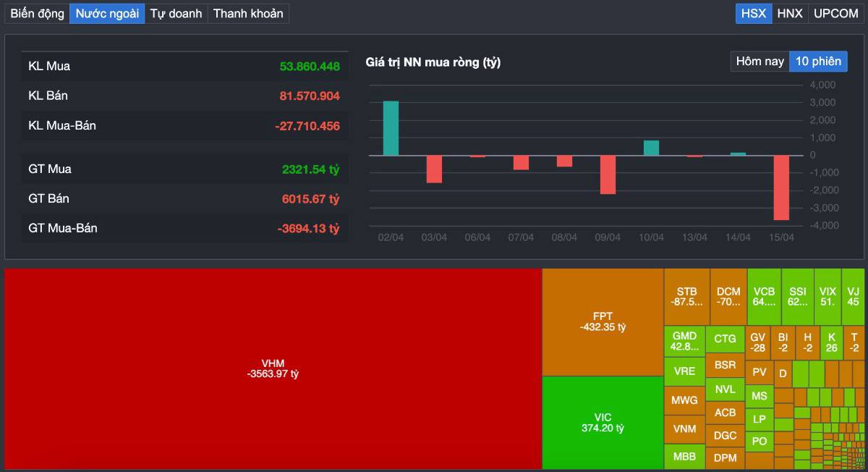The image size is (868, 472).
Task: Open the "Tự doanh" tab
Action: point(176,13)
